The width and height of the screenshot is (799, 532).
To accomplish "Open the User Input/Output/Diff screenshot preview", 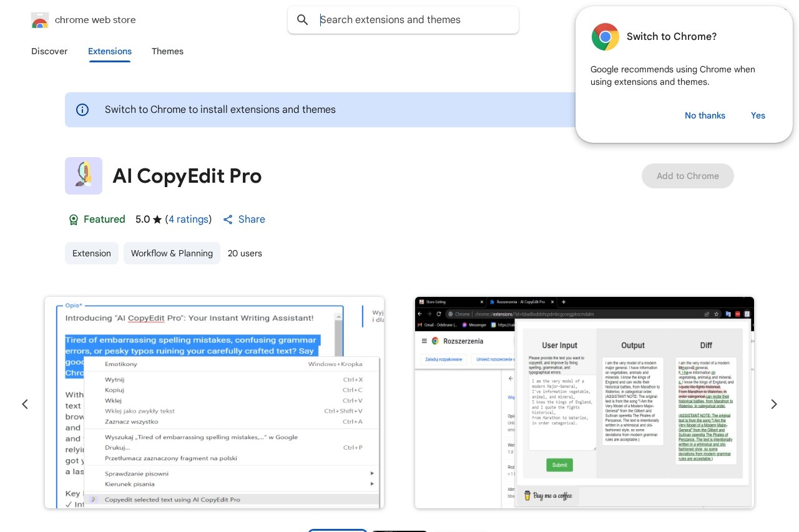I will point(584,402).
